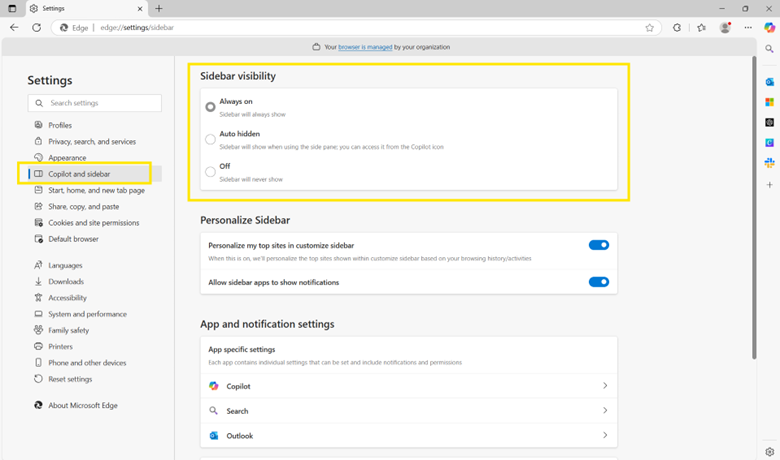This screenshot has height=460, width=780.
Task: Toggle "Personalize my top sites" switch
Action: 598,245
